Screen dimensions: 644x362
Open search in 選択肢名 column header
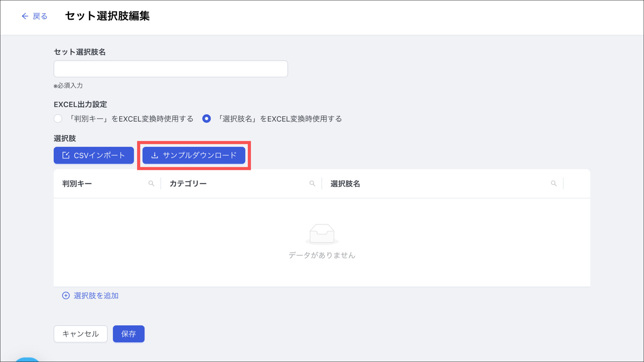tap(554, 184)
